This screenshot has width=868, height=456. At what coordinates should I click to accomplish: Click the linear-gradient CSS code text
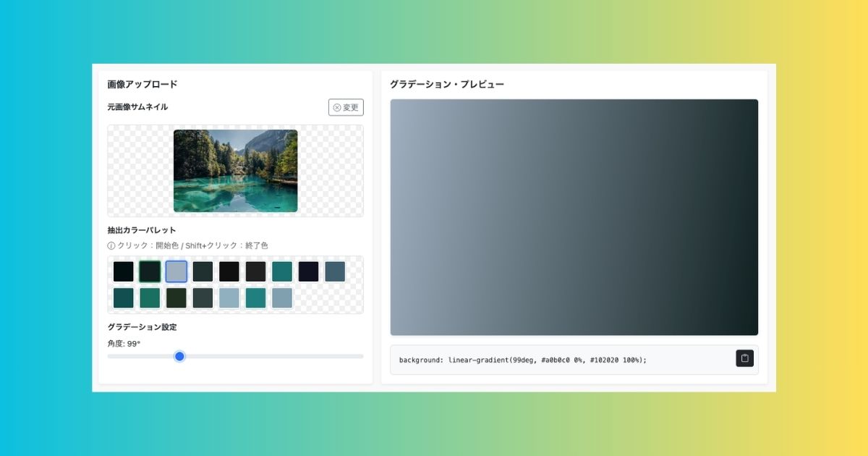point(522,360)
